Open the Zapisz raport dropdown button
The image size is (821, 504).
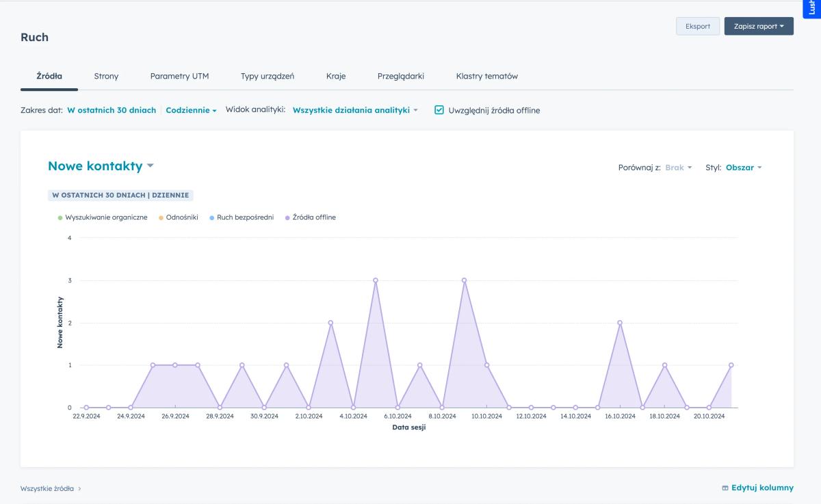pyautogui.click(x=759, y=26)
